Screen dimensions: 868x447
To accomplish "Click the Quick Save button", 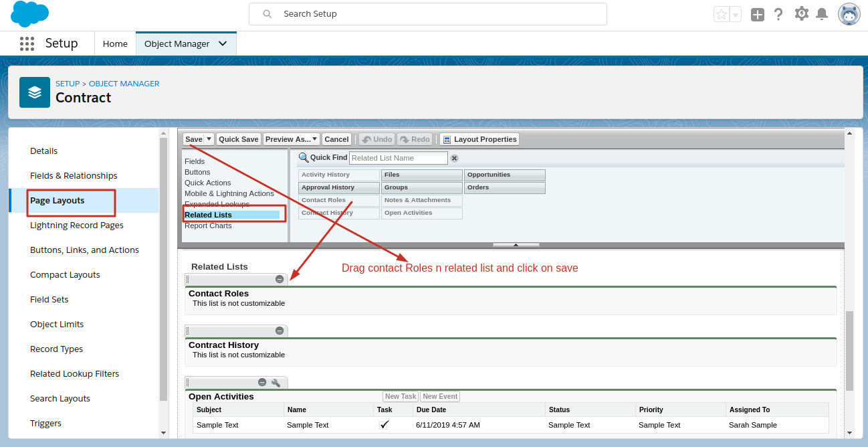I will (238, 139).
